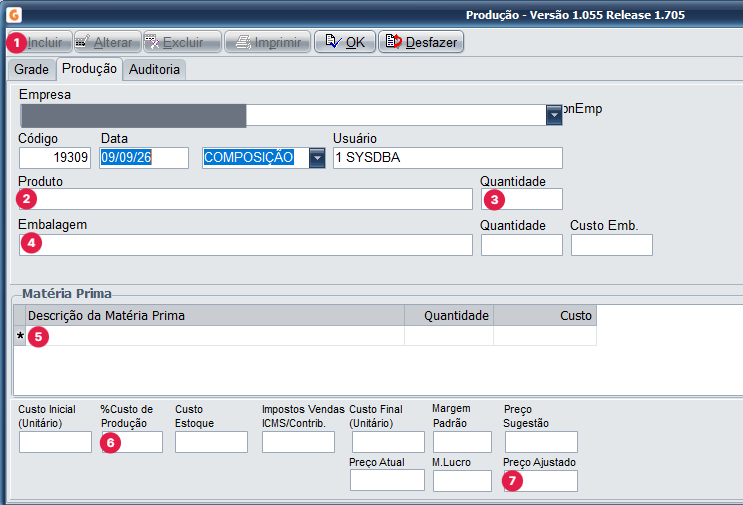The image size is (743, 505).
Task: Click the Imprimir toolbar button
Action: click(268, 42)
